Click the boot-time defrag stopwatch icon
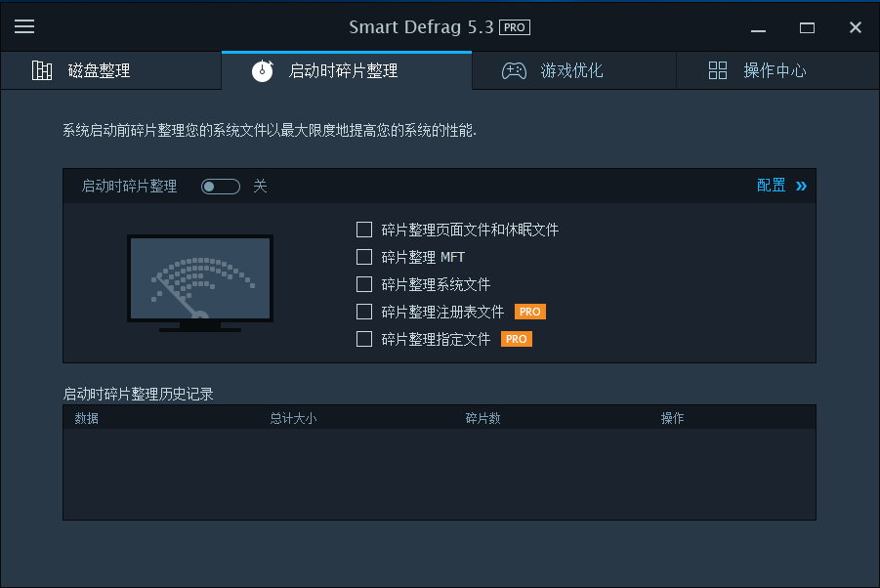The width and height of the screenshot is (880, 588). click(x=262, y=70)
